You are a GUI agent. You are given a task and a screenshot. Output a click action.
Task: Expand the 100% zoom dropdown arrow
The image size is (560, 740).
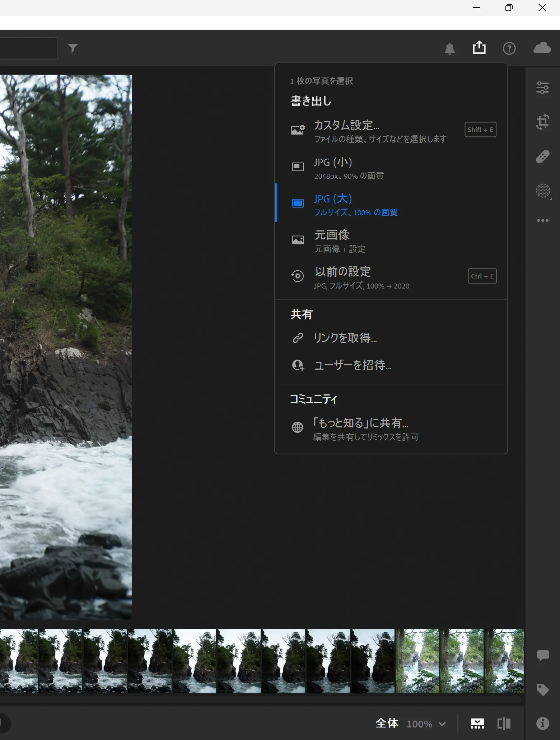click(x=442, y=724)
